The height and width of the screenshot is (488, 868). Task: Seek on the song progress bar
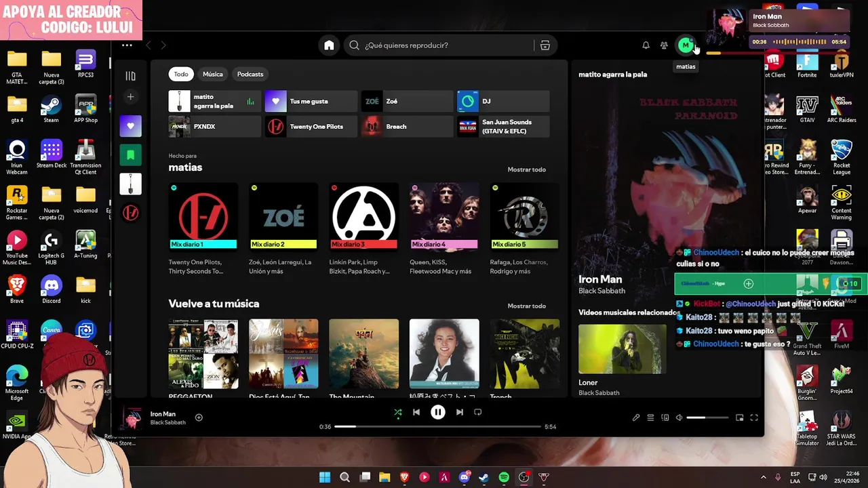click(x=438, y=427)
